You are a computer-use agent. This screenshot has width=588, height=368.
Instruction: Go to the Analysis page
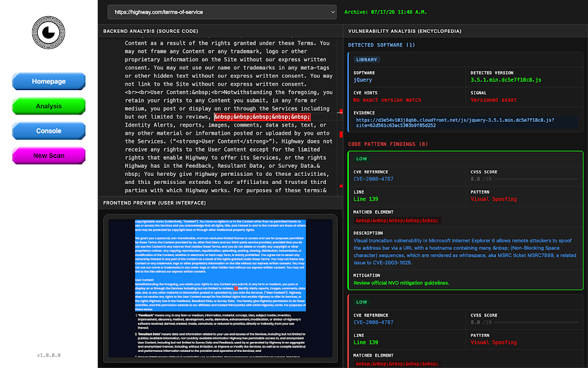pos(49,106)
